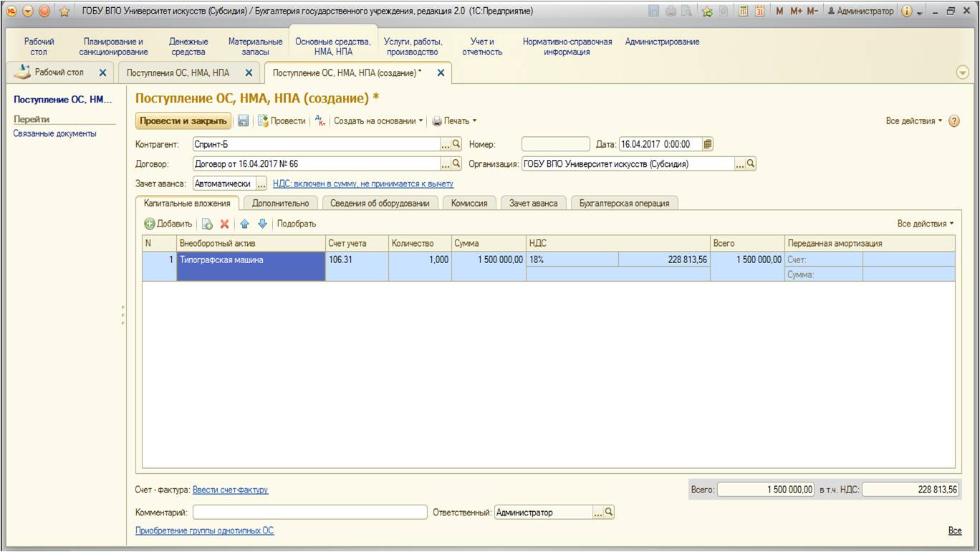Click into the Комментарий input field
Screen dimensions: 980x552
pyautogui.click(x=309, y=513)
